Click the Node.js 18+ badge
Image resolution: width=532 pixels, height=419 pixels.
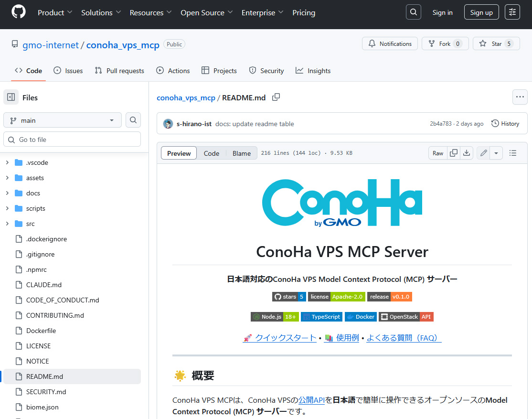(x=275, y=317)
